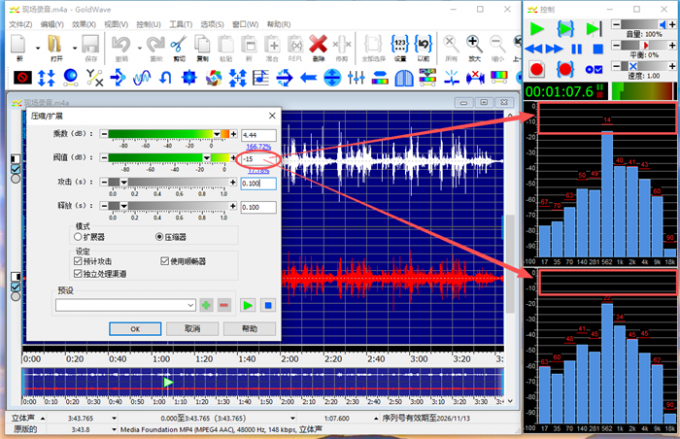Open the 效果(X) menu
Viewport: 680px width, 439px height.
pyautogui.click(x=83, y=23)
